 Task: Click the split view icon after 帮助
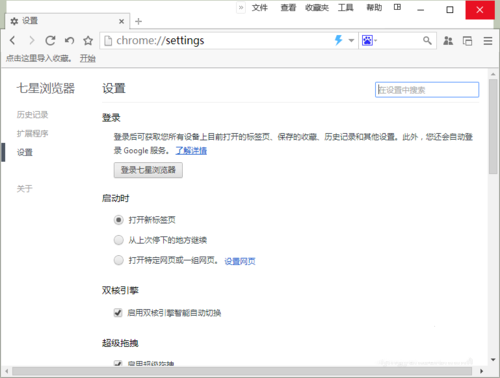[397, 7]
